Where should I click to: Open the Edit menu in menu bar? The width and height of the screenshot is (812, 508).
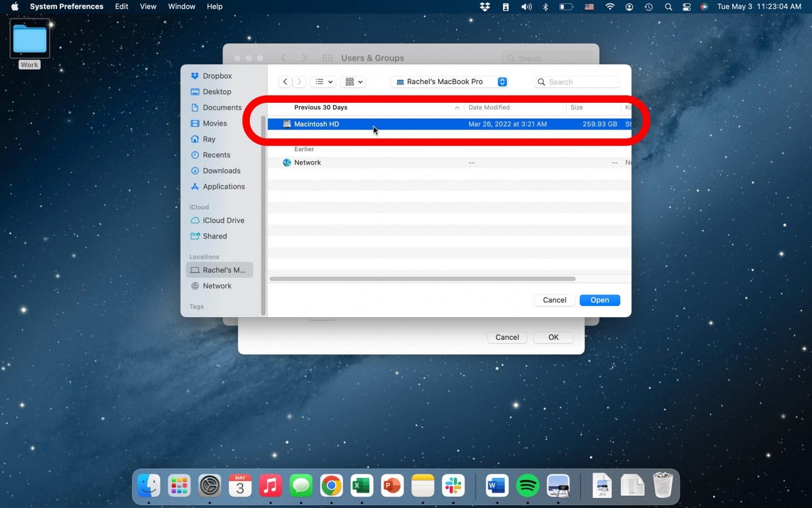click(x=122, y=7)
